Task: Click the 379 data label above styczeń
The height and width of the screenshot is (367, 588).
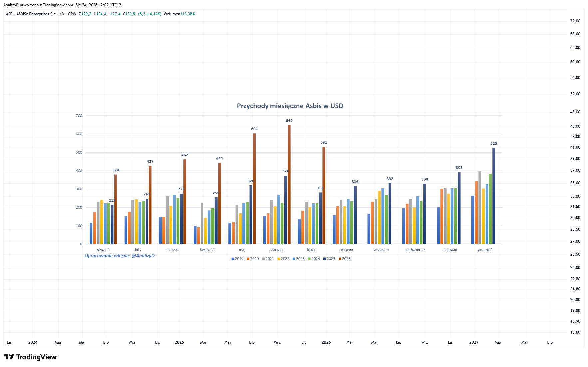Action: coord(116,170)
